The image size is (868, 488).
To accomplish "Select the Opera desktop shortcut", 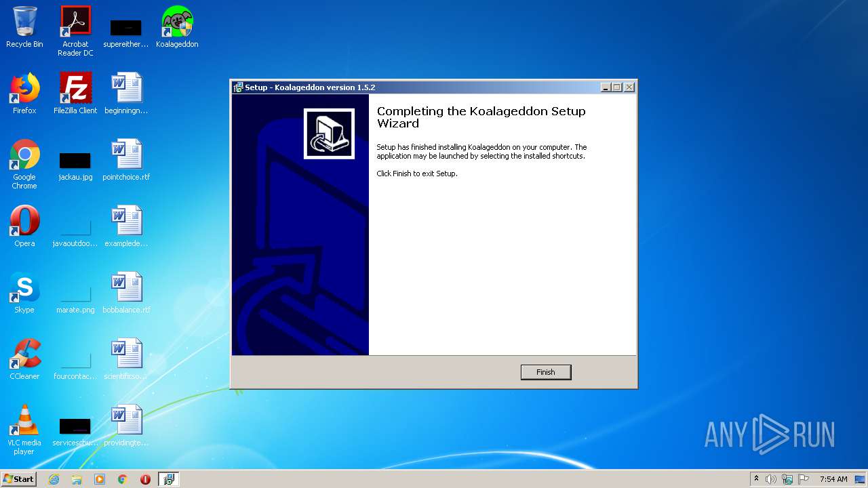I will click(24, 226).
